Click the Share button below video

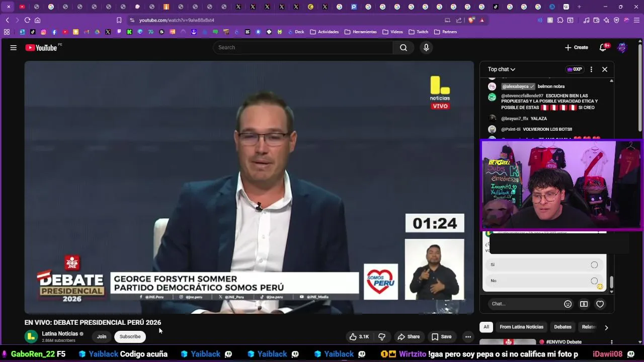408,337
